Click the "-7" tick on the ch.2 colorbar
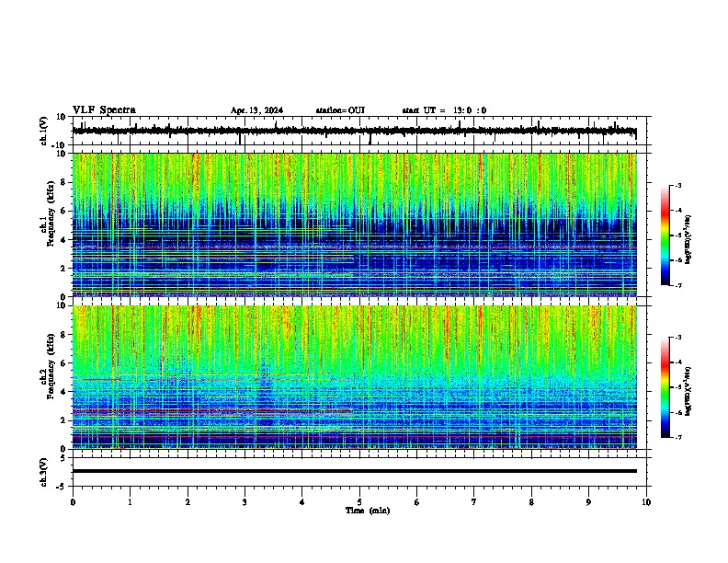The width and height of the screenshot is (728, 563). (677, 438)
